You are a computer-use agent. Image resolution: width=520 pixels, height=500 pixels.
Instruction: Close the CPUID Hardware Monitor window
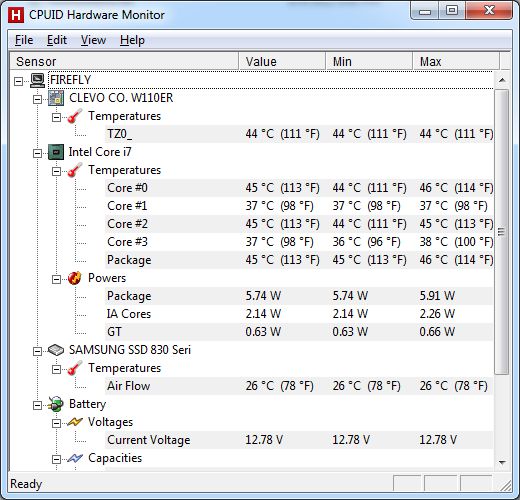tap(489, 11)
